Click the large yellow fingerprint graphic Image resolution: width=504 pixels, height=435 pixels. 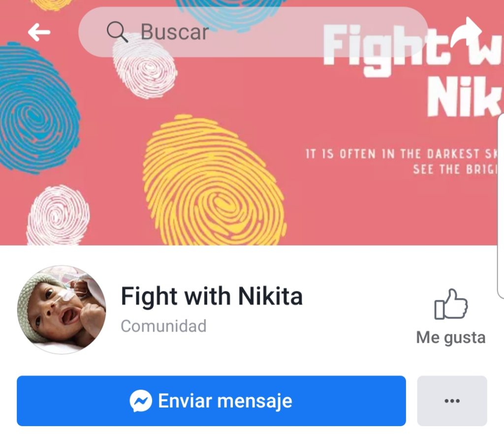coord(215,181)
